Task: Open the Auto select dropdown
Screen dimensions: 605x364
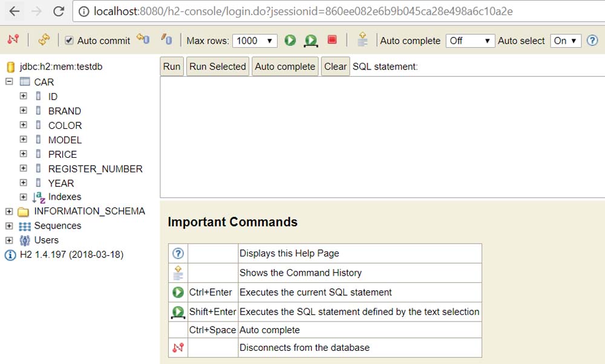Action: point(566,41)
